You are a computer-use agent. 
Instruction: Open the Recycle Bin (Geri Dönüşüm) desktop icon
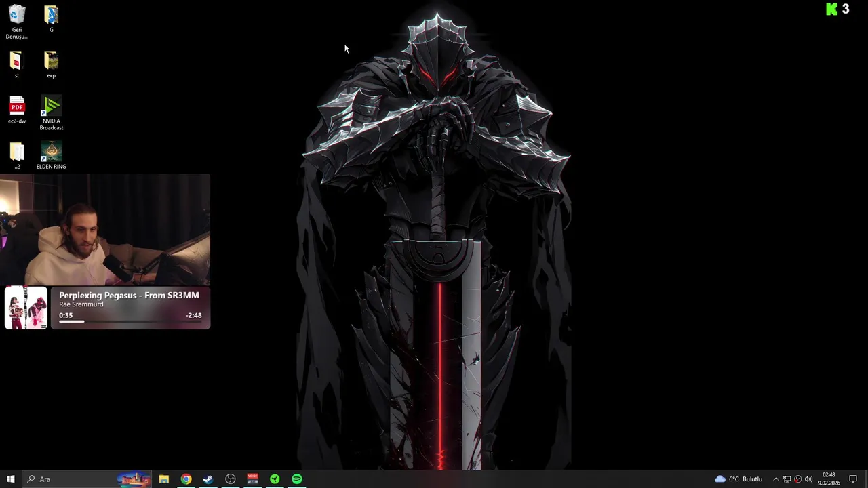(17, 22)
